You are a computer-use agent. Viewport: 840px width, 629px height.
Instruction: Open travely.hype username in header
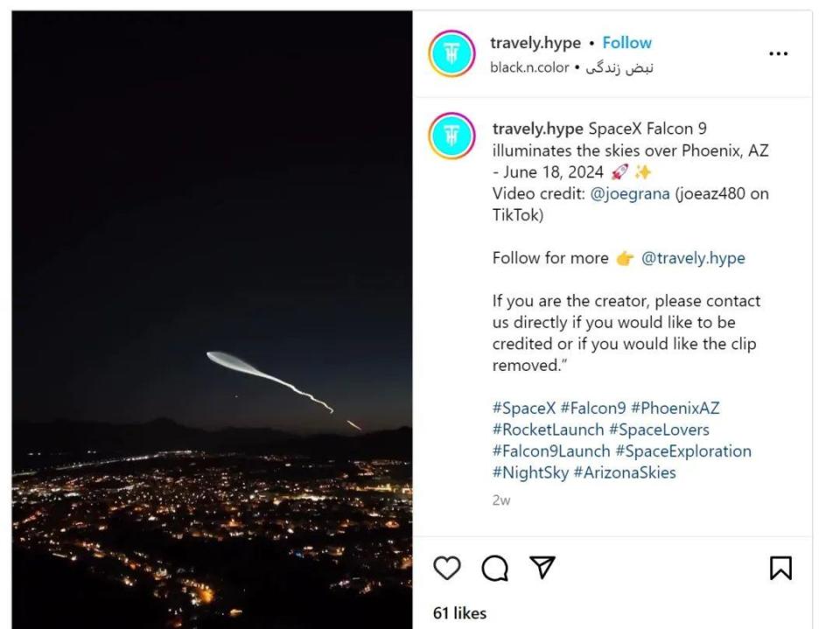point(534,43)
